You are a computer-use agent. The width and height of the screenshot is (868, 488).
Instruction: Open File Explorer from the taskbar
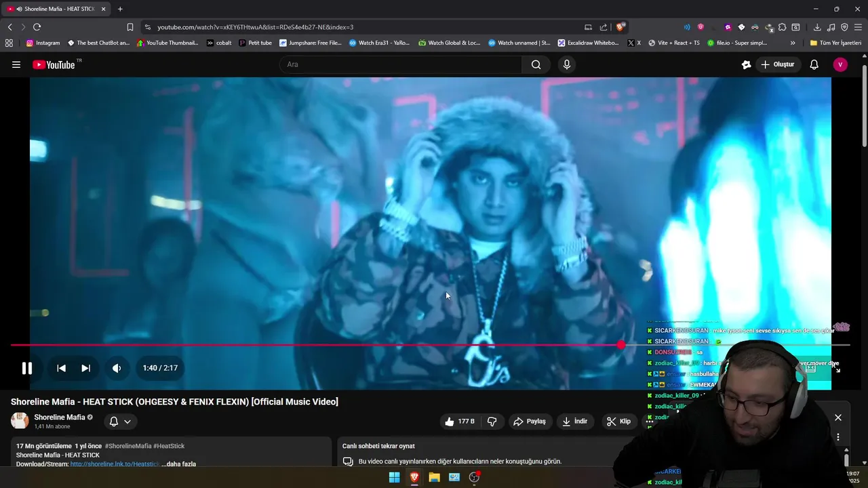pyautogui.click(x=434, y=477)
